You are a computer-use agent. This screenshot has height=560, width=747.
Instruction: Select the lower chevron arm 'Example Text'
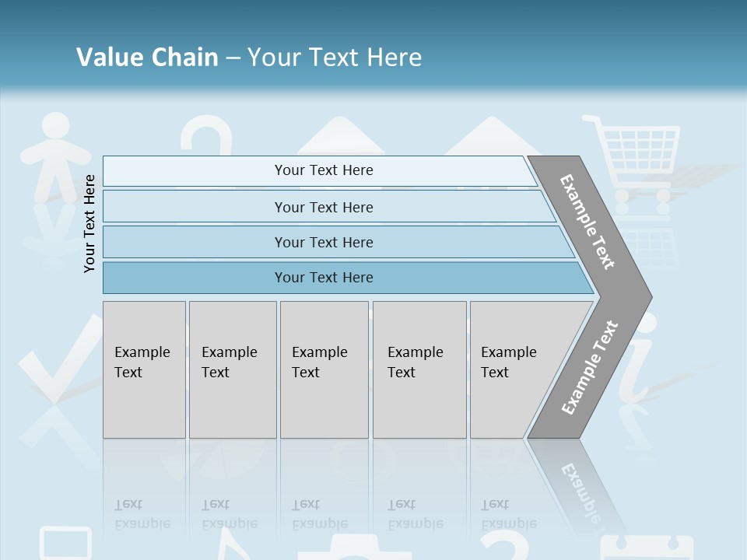pos(590,367)
